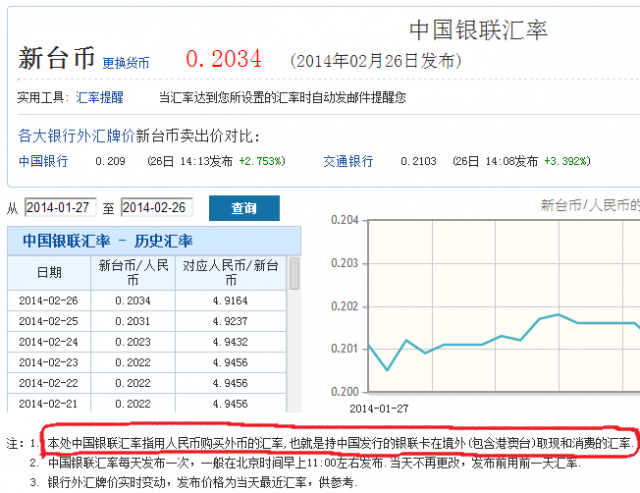
Task: Click the 4.9237 value cell
Action: click(231, 321)
